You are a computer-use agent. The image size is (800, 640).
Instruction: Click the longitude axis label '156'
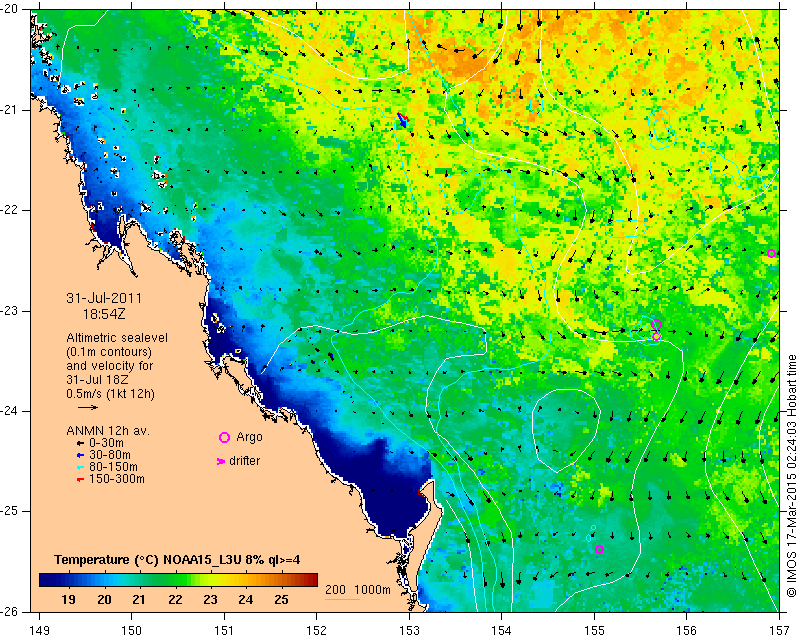coord(687,630)
